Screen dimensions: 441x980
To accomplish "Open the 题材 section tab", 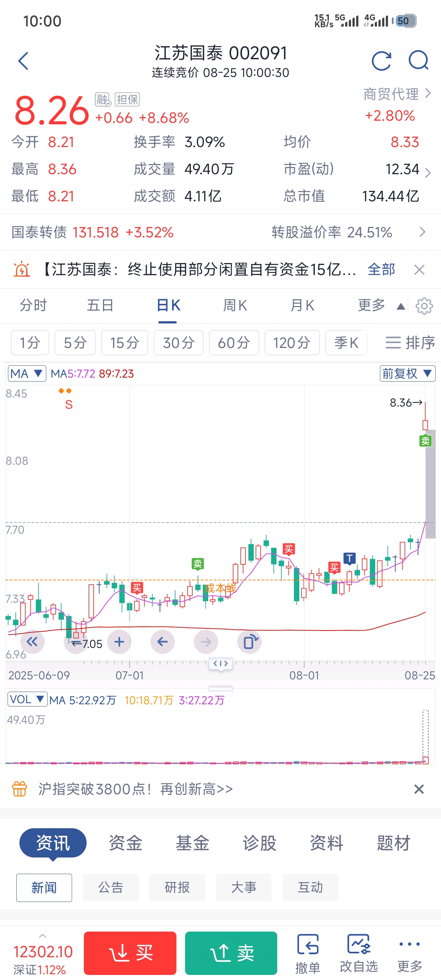I will (393, 843).
